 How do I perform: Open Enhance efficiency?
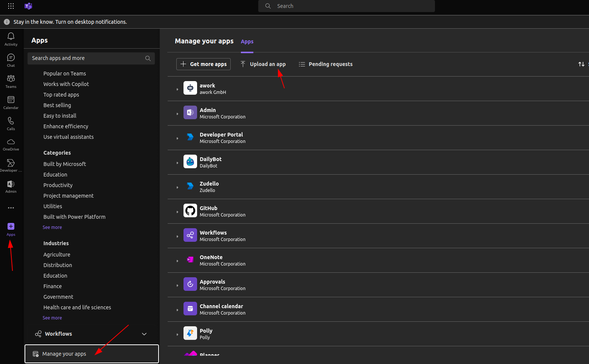pyautogui.click(x=66, y=126)
